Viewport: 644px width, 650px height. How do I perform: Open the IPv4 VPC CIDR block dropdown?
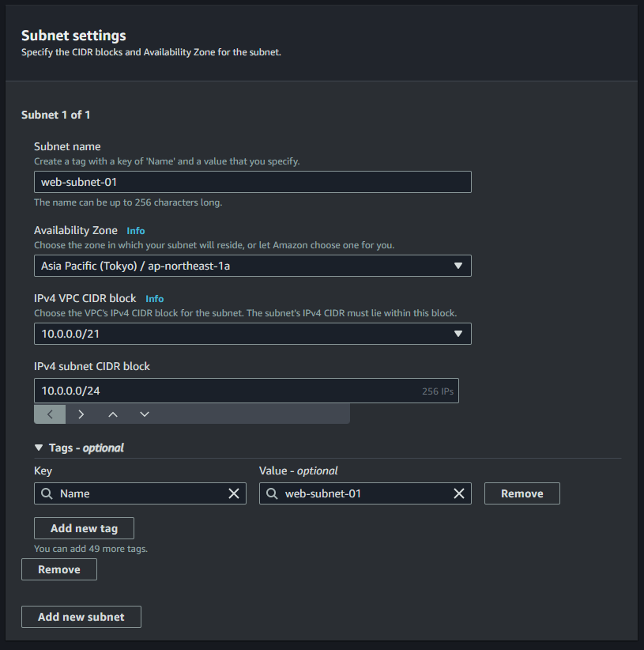point(253,334)
